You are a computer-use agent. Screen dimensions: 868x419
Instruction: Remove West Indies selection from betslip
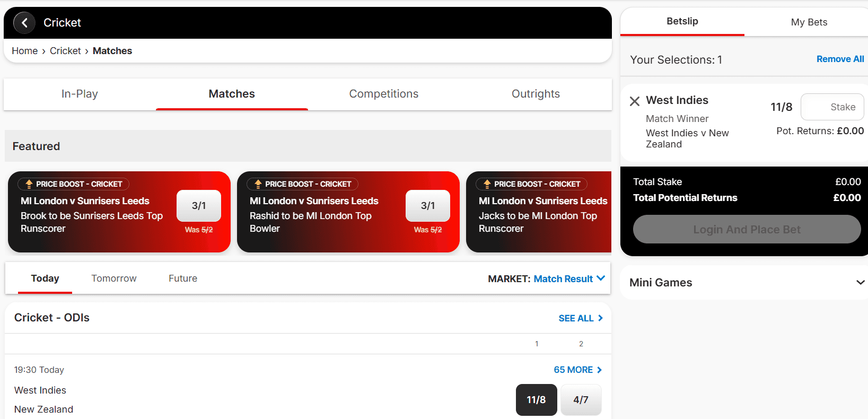pyautogui.click(x=635, y=101)
